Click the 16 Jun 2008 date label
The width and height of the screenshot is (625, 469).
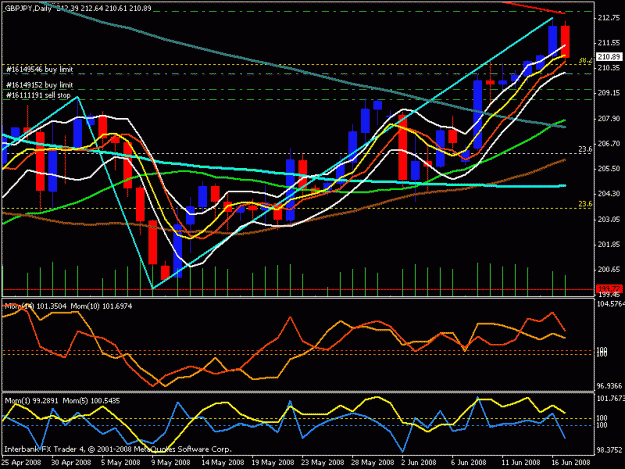pyautogui.click(x=570, y=463)
